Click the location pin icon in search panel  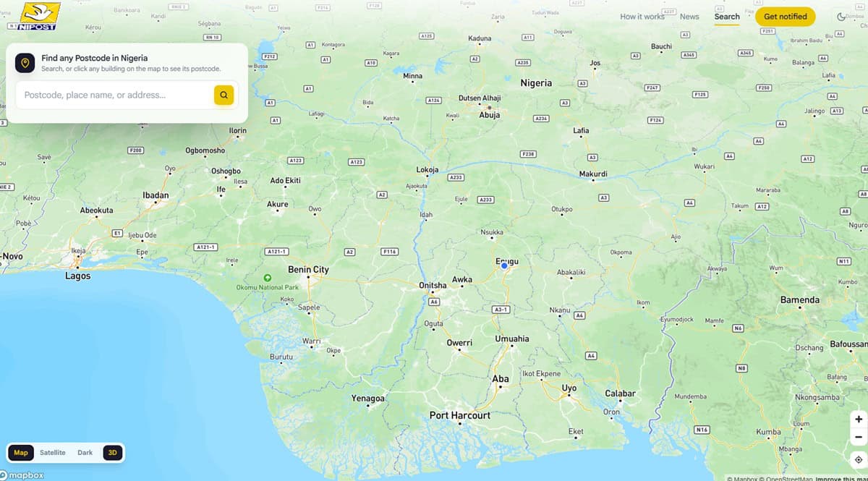point(25,63)
